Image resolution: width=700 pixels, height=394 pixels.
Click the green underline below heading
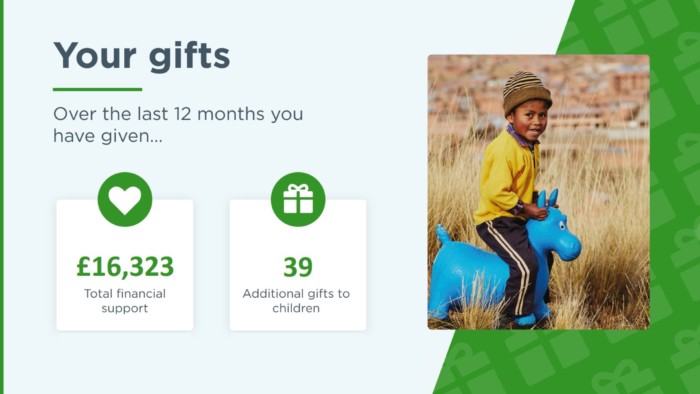(x=97, y=89)
